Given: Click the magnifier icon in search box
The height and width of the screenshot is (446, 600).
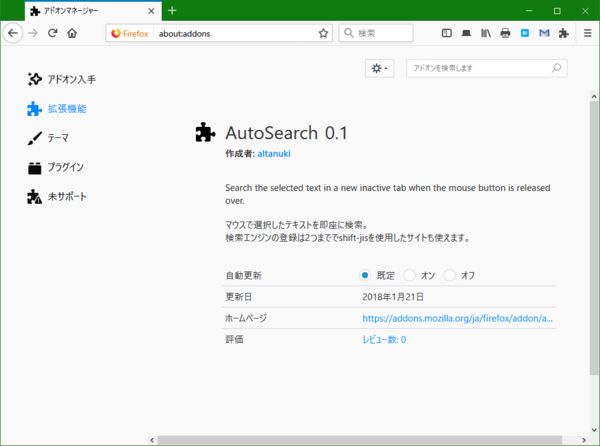Looking at the screenshot, I should (349, 33).
